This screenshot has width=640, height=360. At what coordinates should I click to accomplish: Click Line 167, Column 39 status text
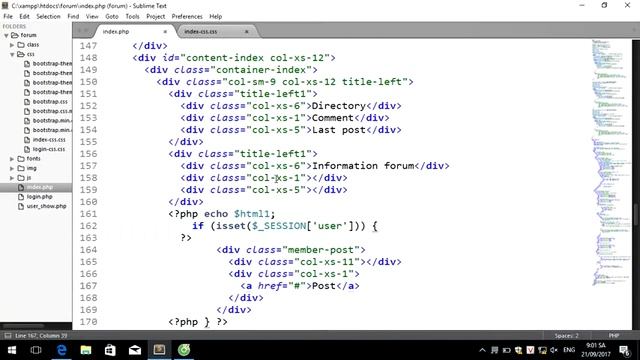pos(41,336)
